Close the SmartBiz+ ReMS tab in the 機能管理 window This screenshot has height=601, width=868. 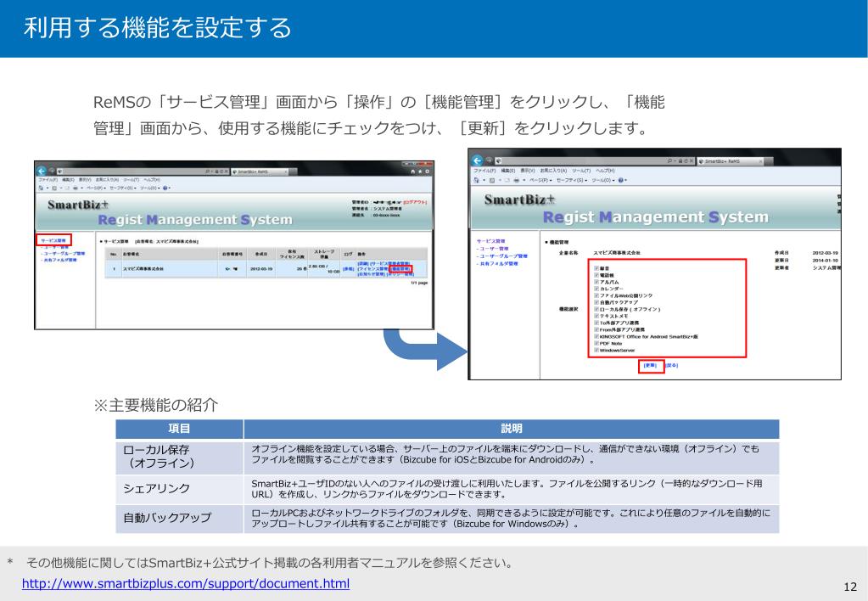(x=760, y=161)
